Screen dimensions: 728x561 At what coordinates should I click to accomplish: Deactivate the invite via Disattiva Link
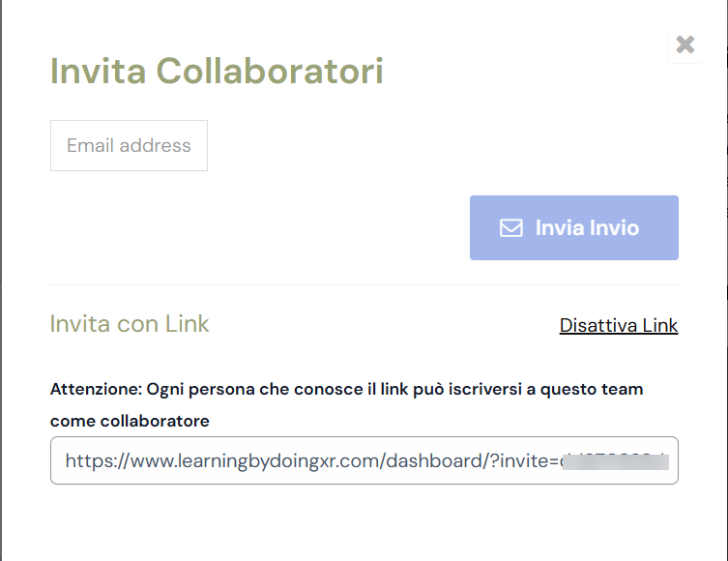619,325
